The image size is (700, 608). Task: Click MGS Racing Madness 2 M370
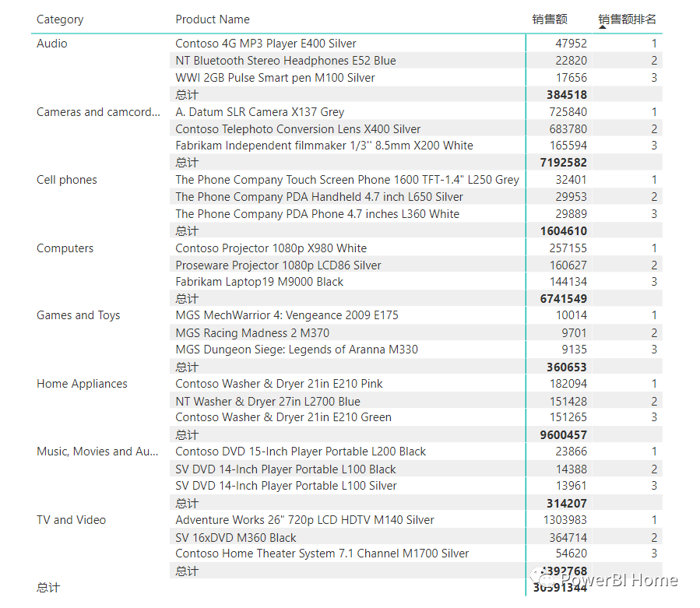252,333
